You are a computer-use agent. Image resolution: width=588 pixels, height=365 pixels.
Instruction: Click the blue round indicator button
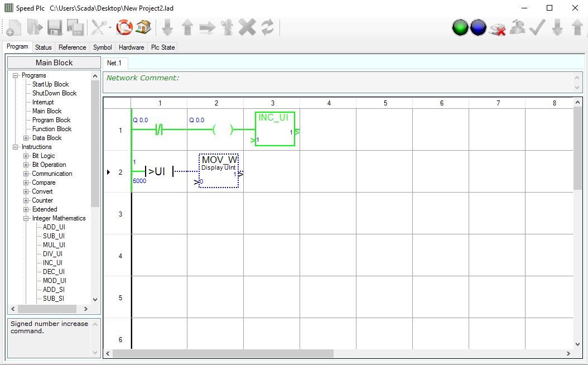pos(478,27)
